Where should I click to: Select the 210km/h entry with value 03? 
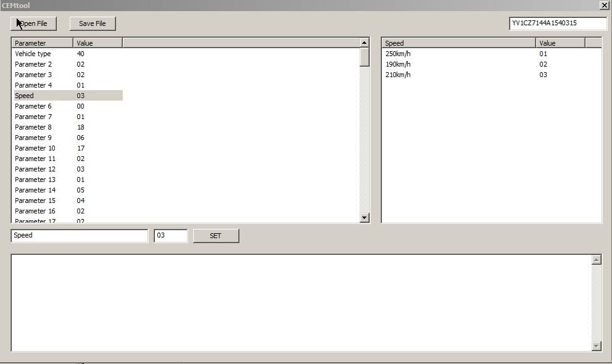(397, 75)
